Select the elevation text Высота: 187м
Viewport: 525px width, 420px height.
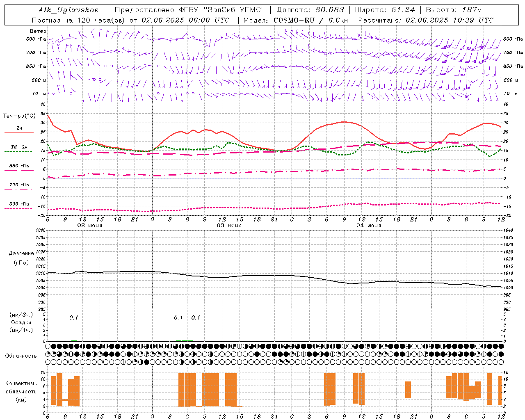point(454,10)
